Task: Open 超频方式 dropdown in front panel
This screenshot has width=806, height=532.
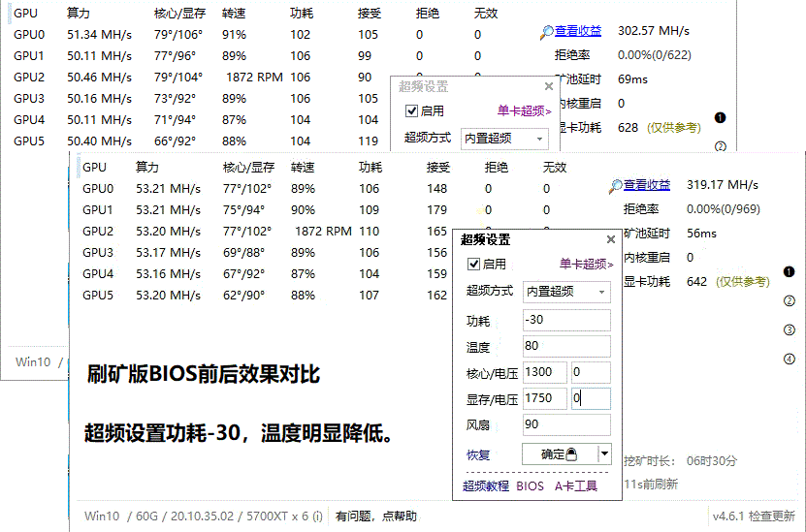Action: (565, 291)
